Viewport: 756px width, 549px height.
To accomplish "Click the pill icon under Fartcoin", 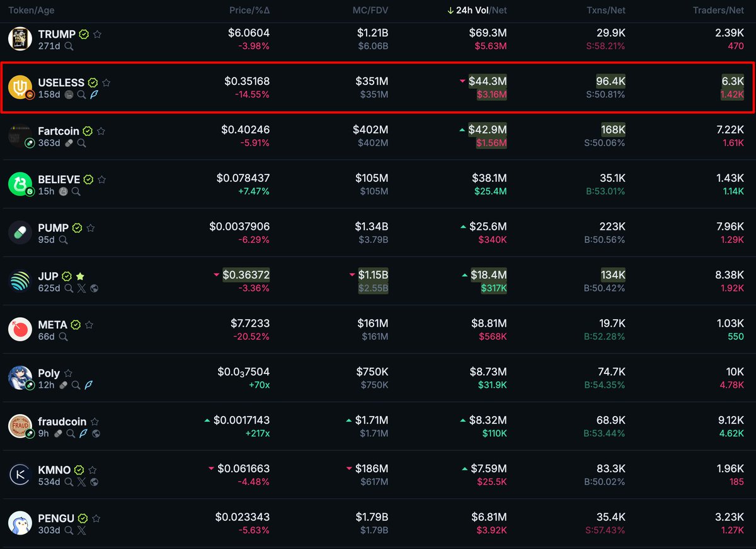I will tap(69, 143).
